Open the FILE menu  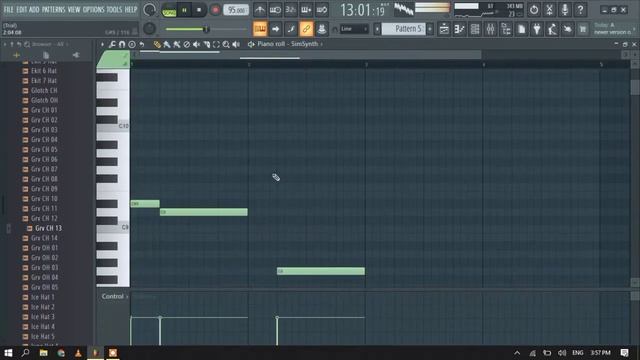(x=8, y=9)
